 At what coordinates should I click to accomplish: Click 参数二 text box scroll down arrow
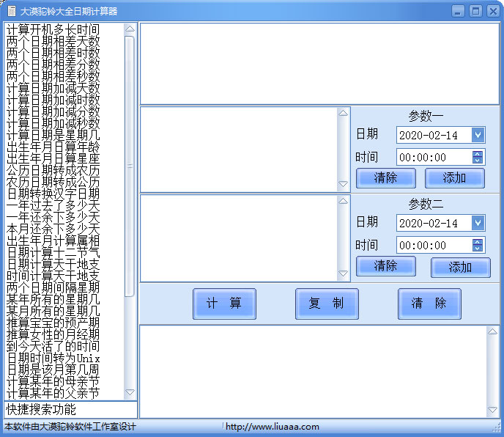tap(344, 273)
